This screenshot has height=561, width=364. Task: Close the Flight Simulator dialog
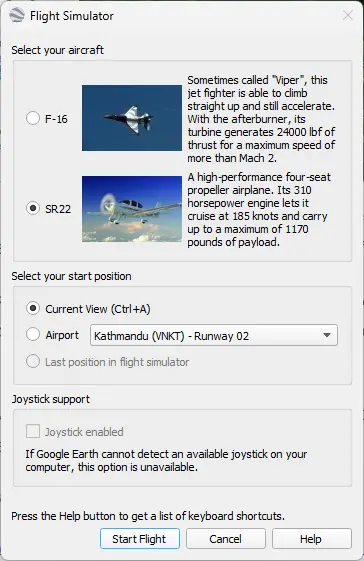point(348,15)
